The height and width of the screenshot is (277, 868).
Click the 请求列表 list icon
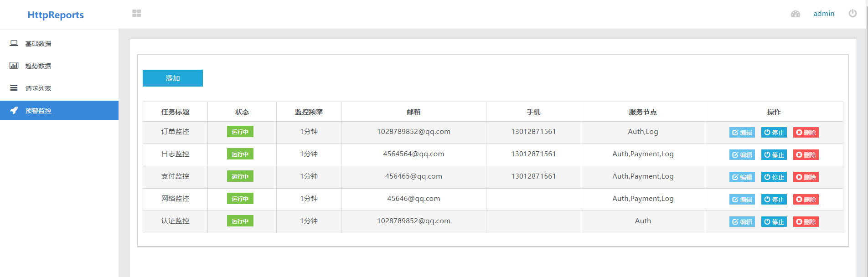[x=14, y=88]
